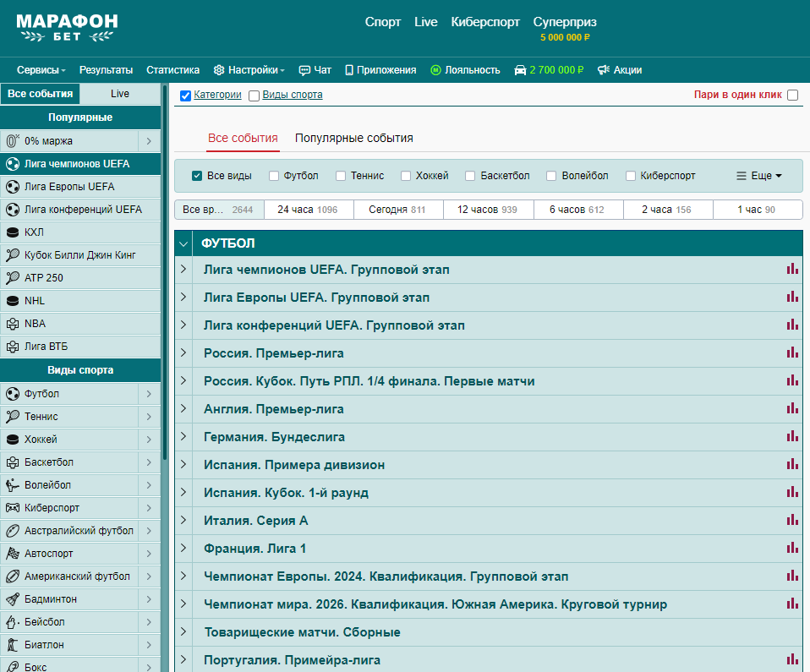Click racket icon for Кубок Билли Джин Кинг

tap(13, 255)
